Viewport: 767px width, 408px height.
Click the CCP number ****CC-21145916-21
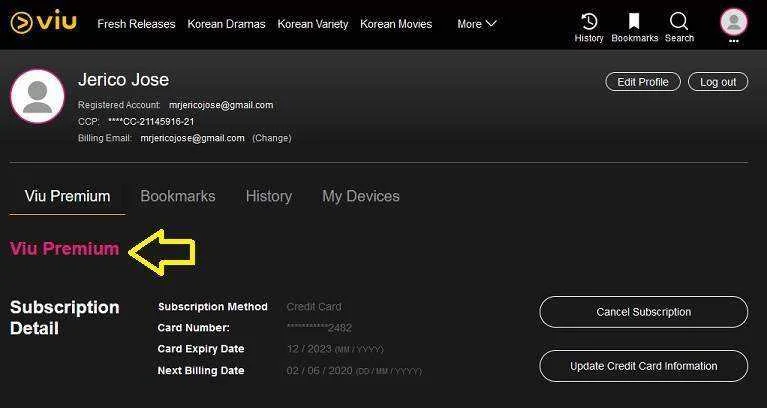[x=151, y=122]
